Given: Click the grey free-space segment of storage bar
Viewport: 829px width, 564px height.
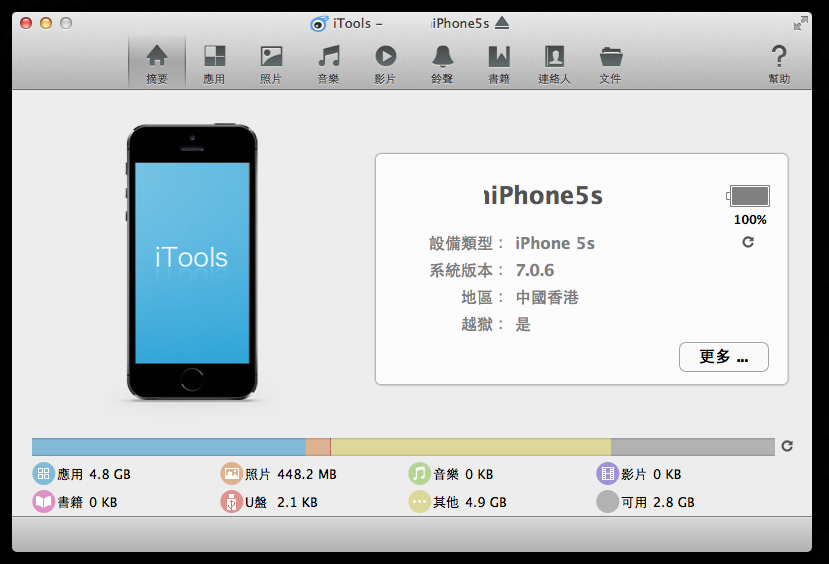Looking at the screenshot, I should click(x=693, y=447).
